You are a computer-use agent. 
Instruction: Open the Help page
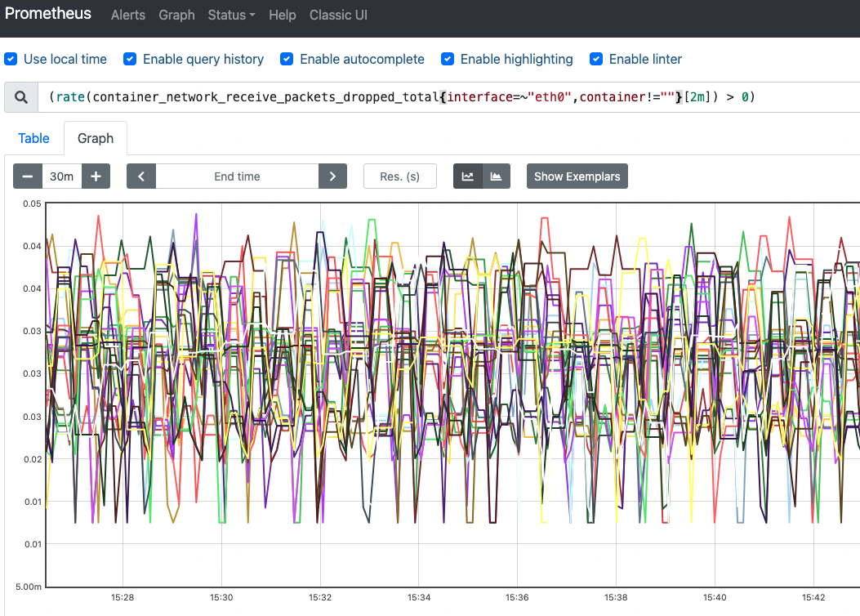[283, 15]
